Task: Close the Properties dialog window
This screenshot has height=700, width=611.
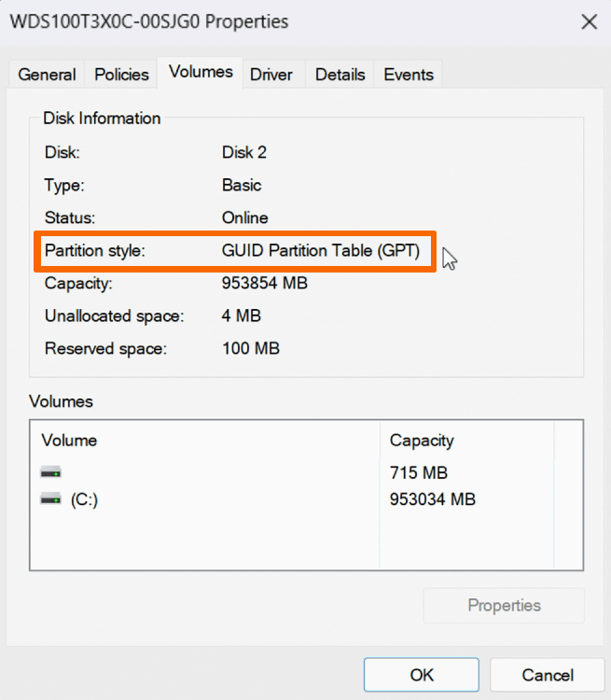Action: [589, 21]
